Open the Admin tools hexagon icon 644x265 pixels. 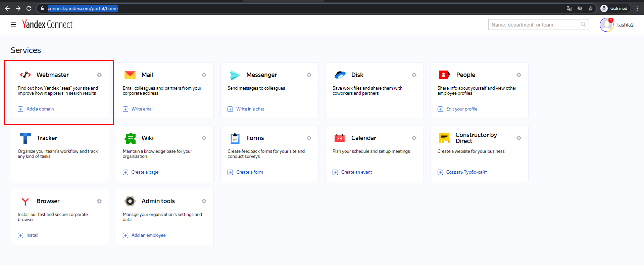(130, 201)
